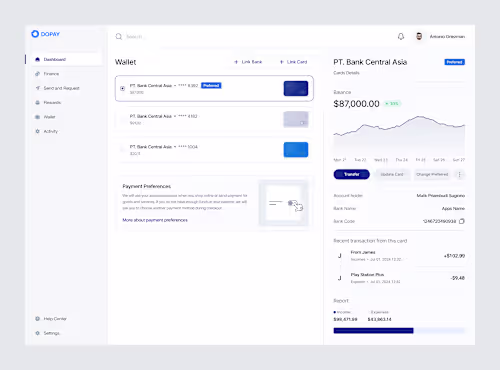Open More about payment preferences link
The width and height of the screenshot is (500, 370).
tap(155, 220)
